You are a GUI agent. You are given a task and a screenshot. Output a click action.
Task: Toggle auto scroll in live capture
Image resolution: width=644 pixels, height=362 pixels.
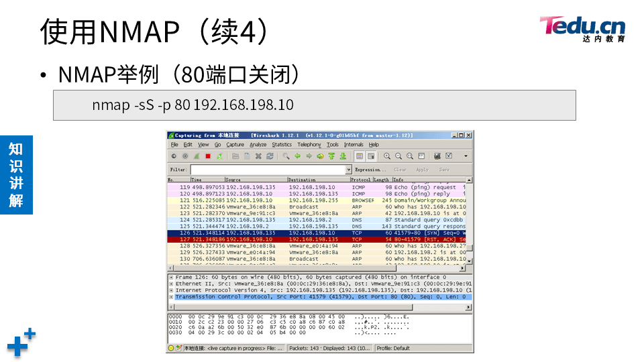[x=371, y=156]
